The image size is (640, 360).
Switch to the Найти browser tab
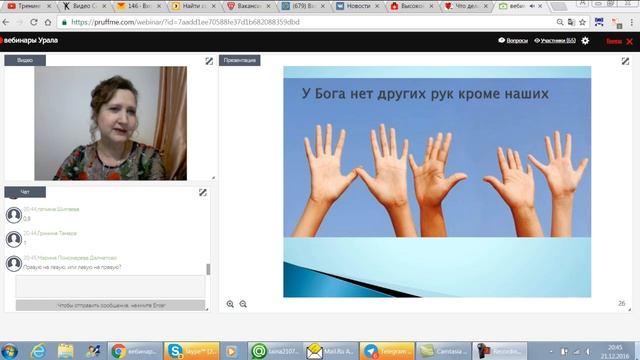[193, 6]
